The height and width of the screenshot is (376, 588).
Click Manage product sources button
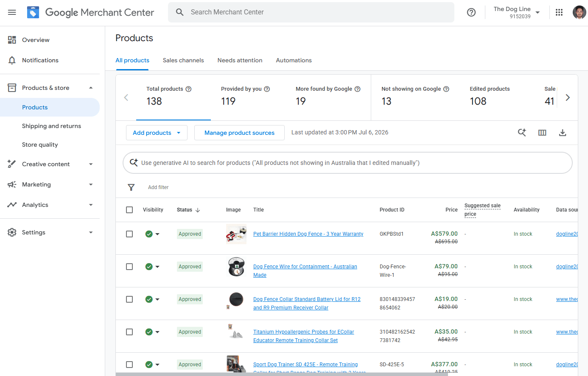point(239,133)
